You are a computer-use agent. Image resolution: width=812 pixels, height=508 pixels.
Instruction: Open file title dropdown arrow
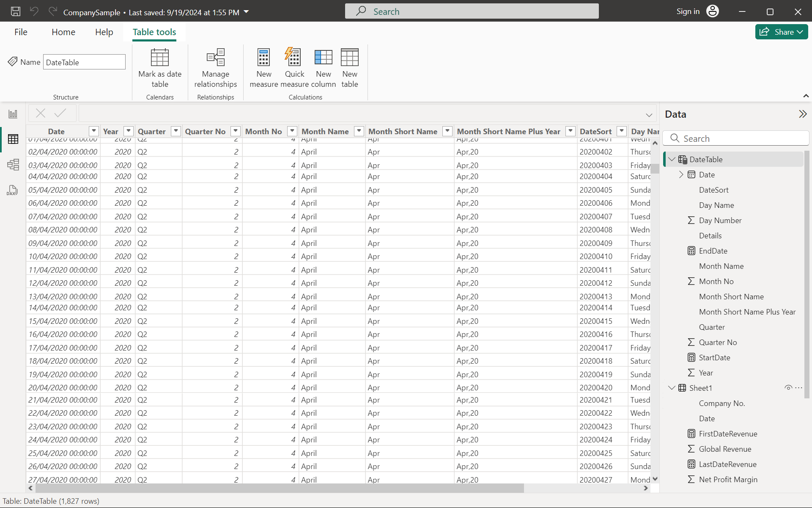tap(247, 12)
